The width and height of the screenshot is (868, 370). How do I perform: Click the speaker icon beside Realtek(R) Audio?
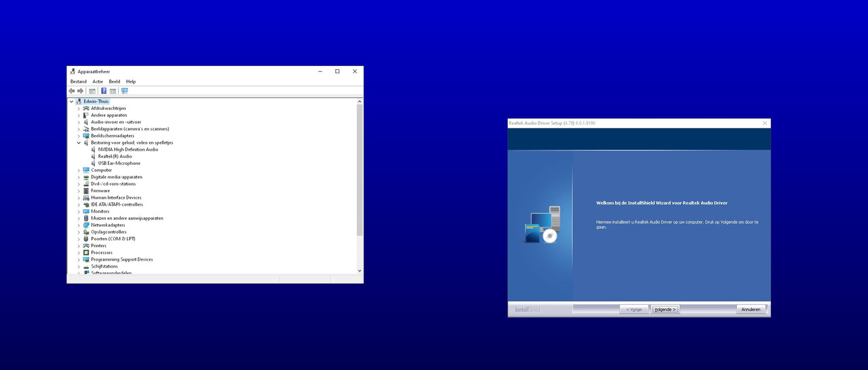94,156
